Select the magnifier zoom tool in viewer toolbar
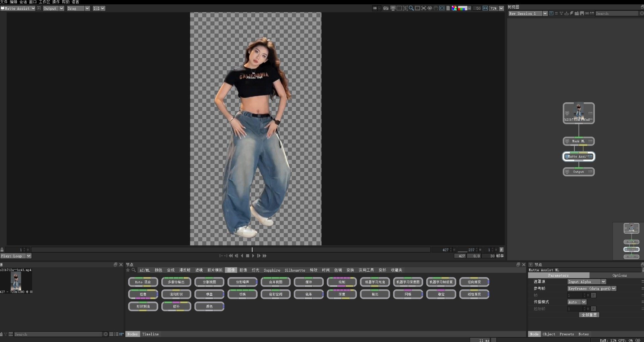 (411, 8)
